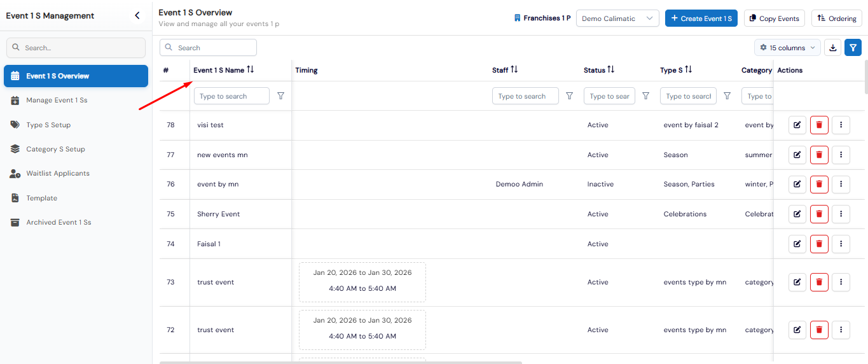Open filter icon next to Event Name search
Screen dimensions: 868x364
point(280,96)
